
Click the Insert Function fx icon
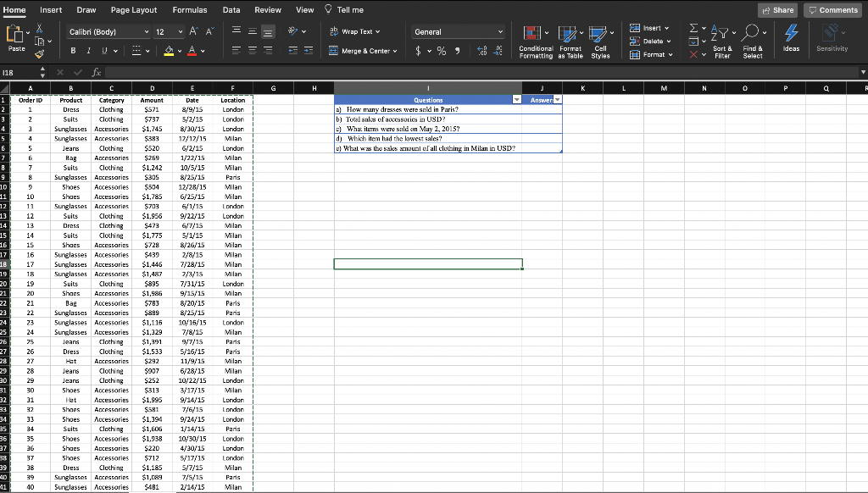[x=97, y=73]
